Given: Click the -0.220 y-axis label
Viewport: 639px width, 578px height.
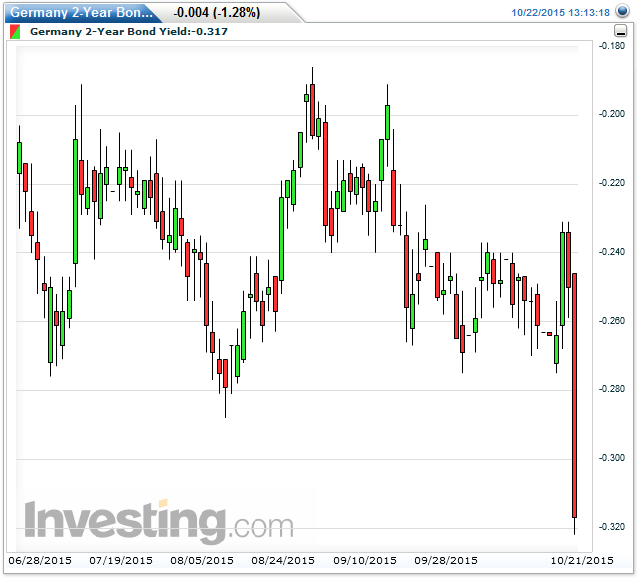Looking at the screenshot, I should click(x=612, y=183).
